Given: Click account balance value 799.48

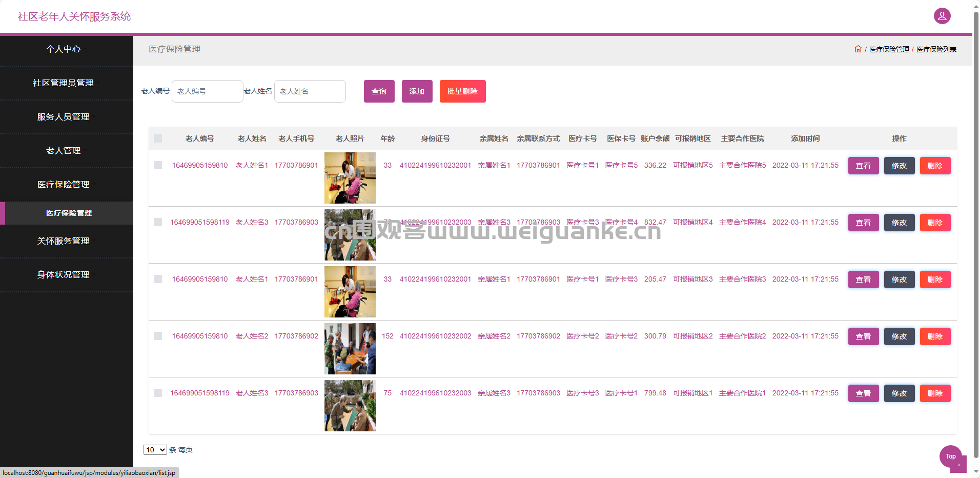Looking at the screenshot, I should pyautogui.click(x=655, y=393).
